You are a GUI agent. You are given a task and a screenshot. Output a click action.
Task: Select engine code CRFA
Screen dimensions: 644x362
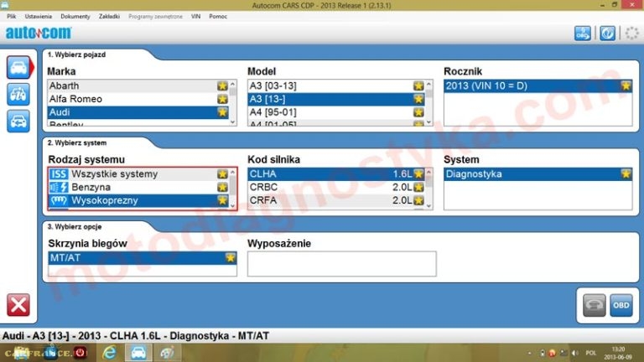336,200
